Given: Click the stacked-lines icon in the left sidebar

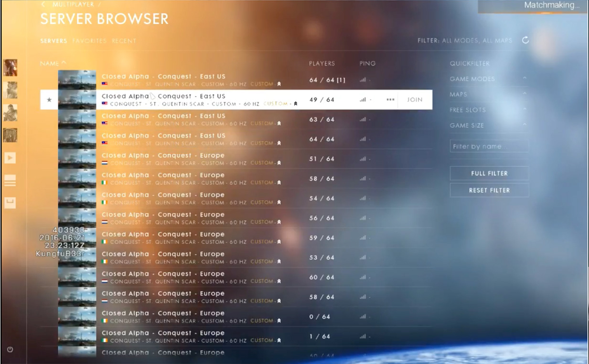Looking at the screenshot, I should (10, 180).
